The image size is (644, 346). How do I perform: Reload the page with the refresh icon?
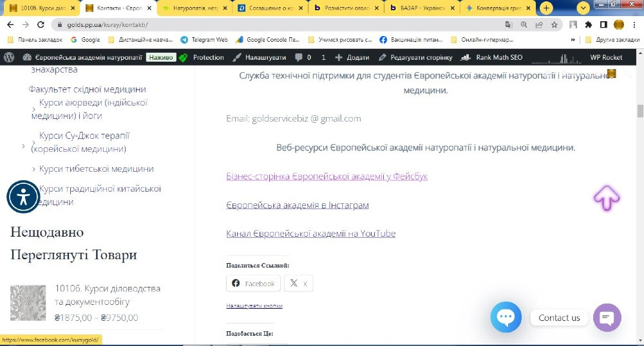point(41,24)
